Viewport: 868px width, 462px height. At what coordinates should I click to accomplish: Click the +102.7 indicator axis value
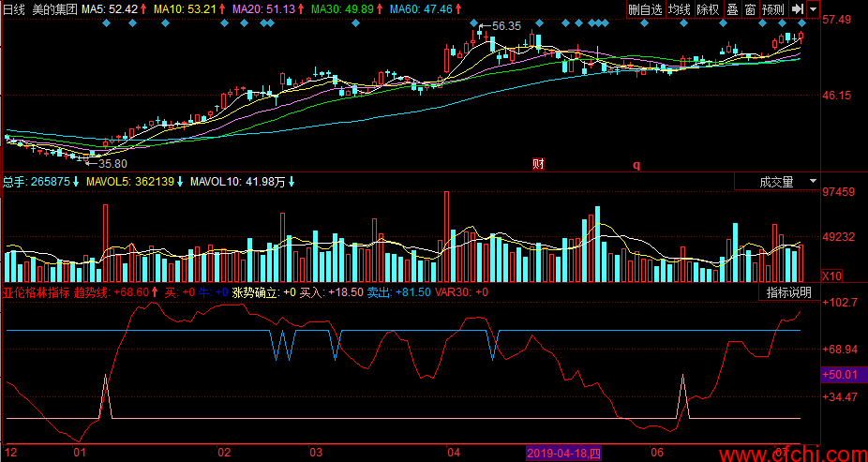point(840,303)
